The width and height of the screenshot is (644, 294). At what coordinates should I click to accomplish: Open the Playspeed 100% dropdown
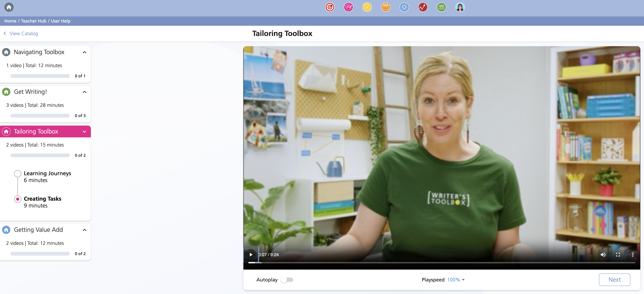pyautogui.click(x=455, y=280)
